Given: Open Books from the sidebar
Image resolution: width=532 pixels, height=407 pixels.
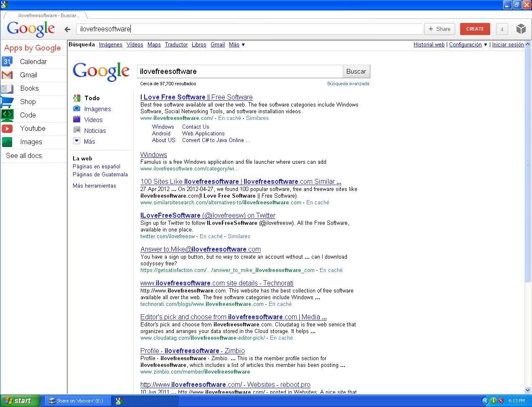Looking at the screenshot, I should (x=7, y=88).
